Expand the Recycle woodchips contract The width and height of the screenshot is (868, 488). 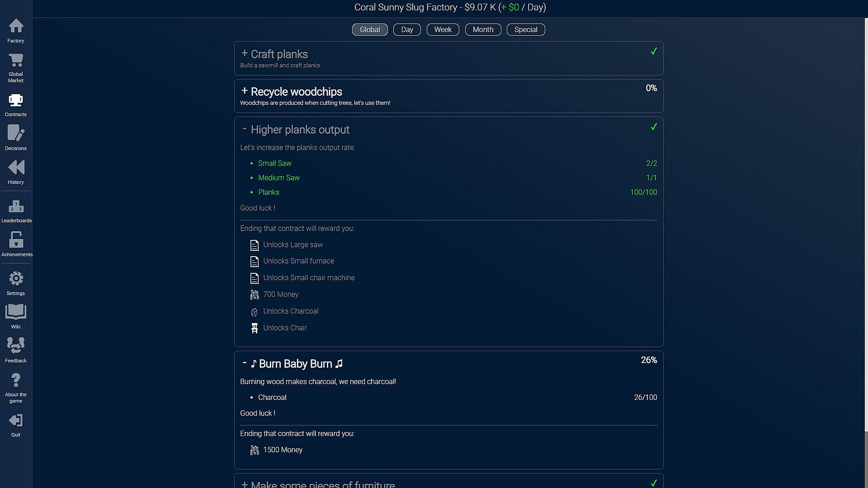[x=245, y=91]
